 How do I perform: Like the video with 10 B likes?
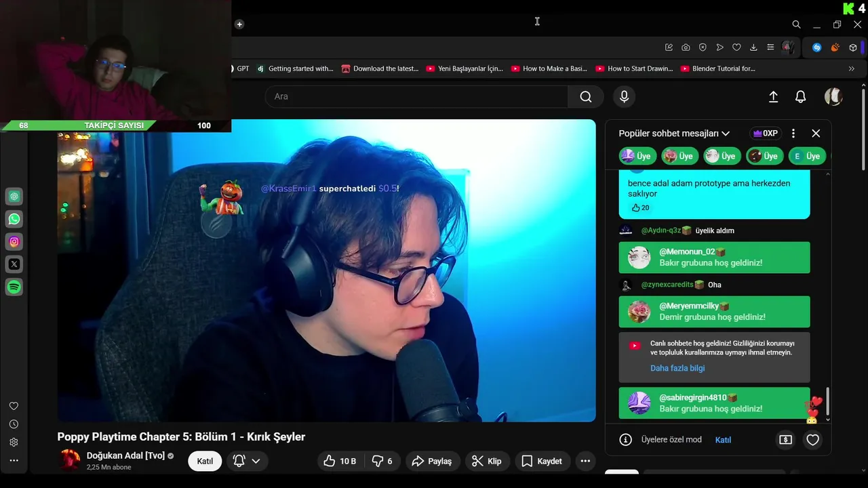tap(340, 461)
